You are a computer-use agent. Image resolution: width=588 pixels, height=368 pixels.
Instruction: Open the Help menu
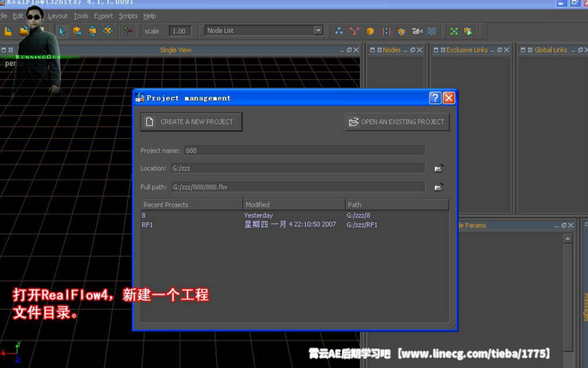[x=150, y=16]
